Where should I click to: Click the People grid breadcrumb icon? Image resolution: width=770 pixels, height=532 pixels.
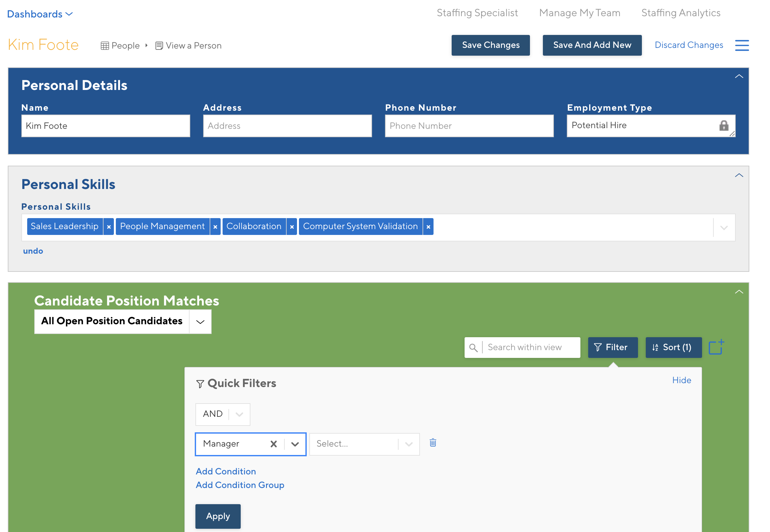click(104, 46)
